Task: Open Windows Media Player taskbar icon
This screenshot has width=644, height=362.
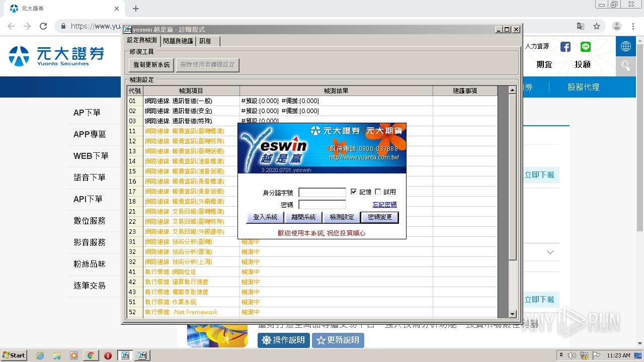Action: pyautogui.click(x=73, y=355)
